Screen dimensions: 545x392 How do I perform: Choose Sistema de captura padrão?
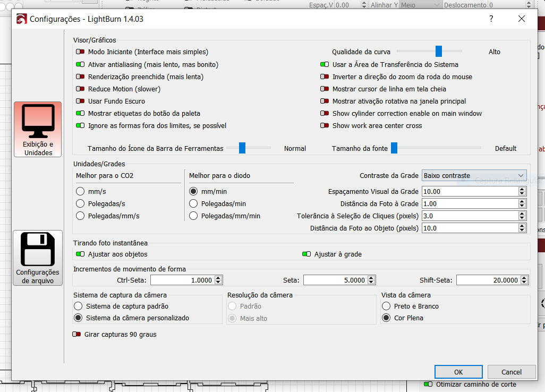click(x=78, y=306)
